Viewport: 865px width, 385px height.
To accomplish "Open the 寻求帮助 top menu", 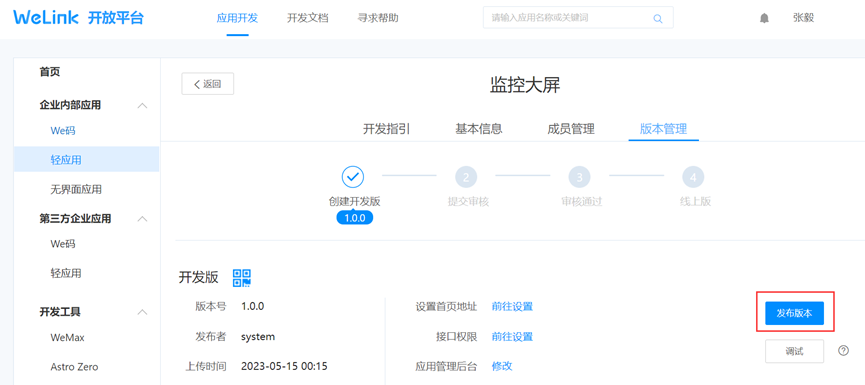I will click(x=378, y=18).
